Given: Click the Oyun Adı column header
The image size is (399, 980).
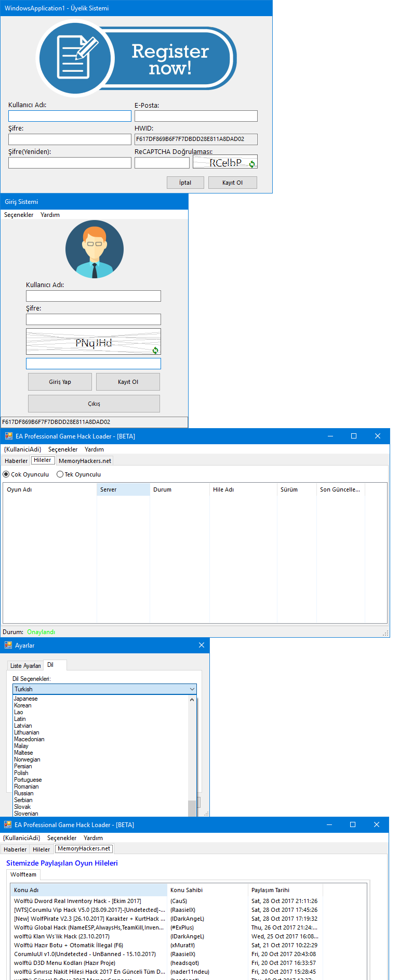Looking at the screenshot, I should (50, 489).
